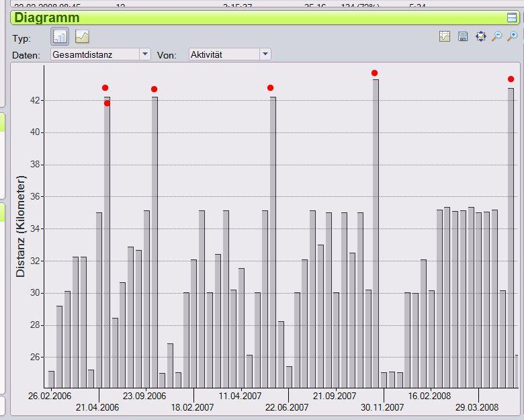The height and width of the screenshot is (420, 524).
Task: Select the x-axis label 30.11.2007
Action: [x=382, y=408]
